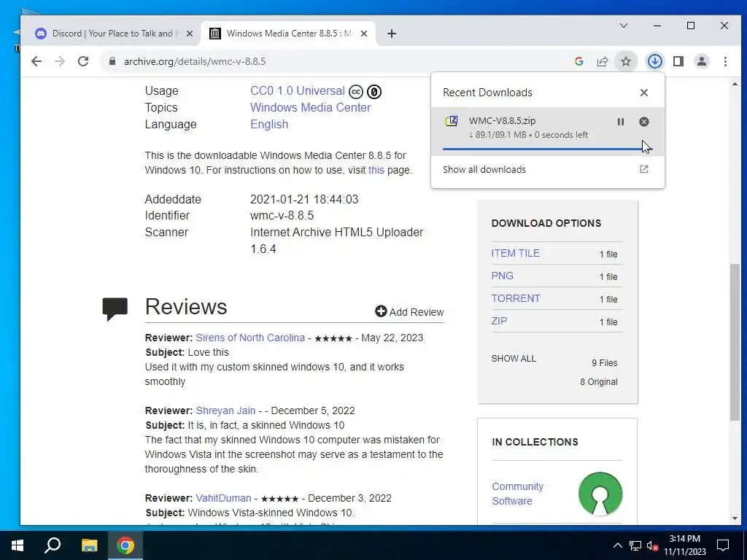Show all downloads

(x=484, y=169)
